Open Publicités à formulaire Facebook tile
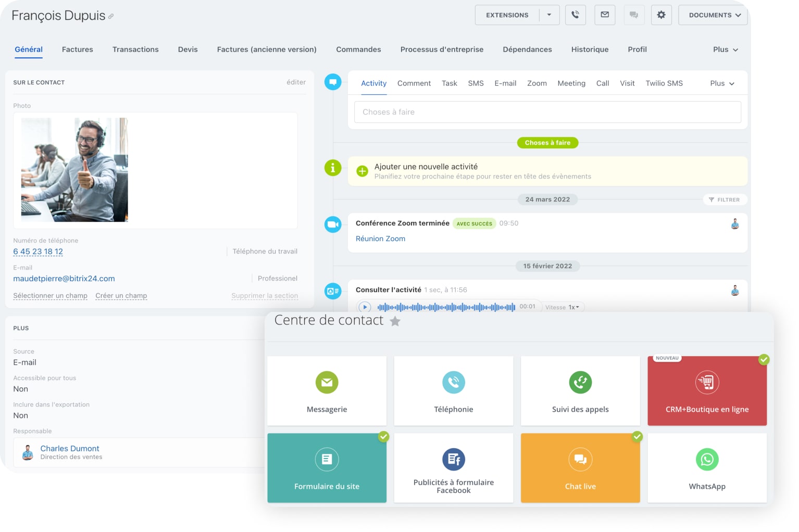Viewport: 799px width, 532px height. [x=453, y=468]
